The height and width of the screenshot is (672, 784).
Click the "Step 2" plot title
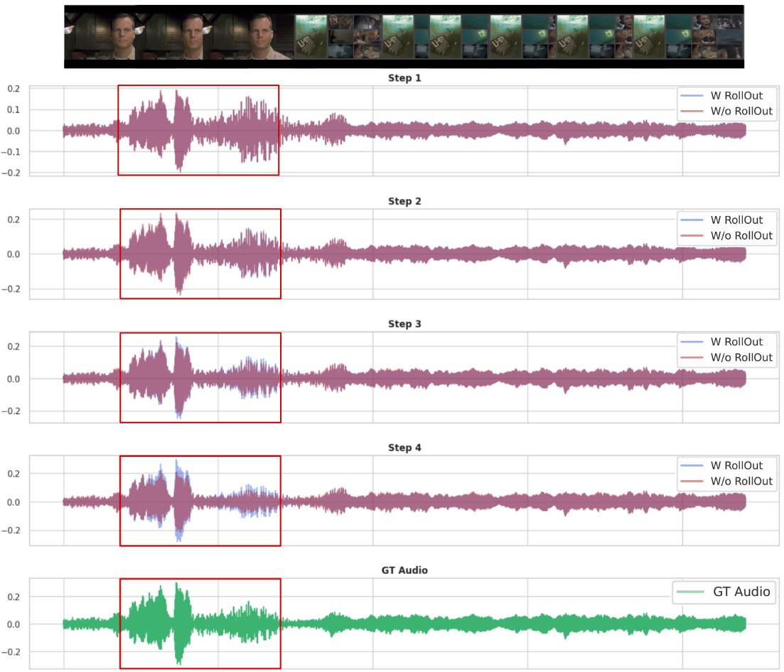tap(404, 201)
